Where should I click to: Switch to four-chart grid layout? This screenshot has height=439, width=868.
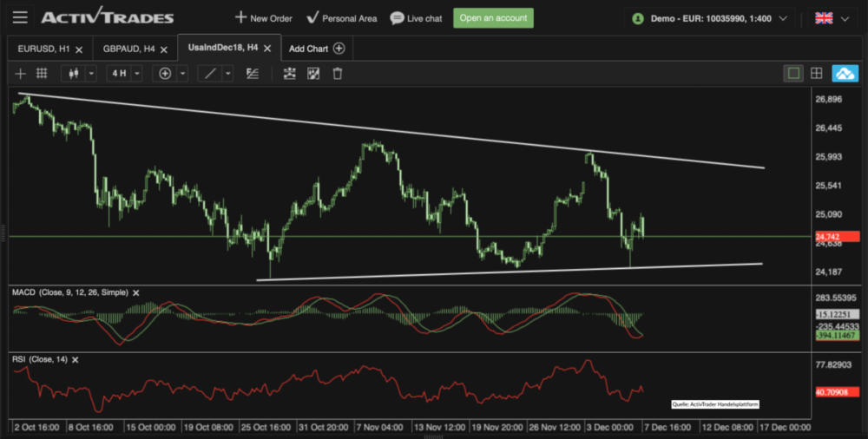tap(817, 74)
